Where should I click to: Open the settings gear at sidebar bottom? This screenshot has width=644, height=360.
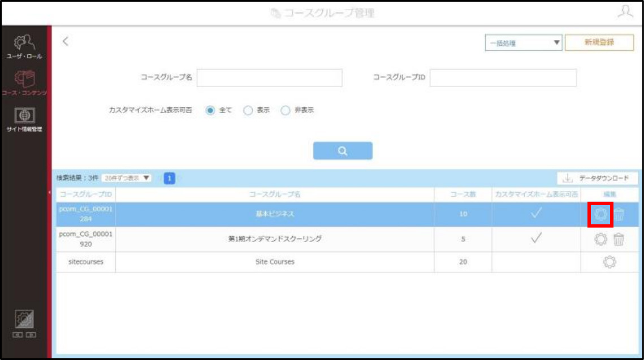click(24, 319)
